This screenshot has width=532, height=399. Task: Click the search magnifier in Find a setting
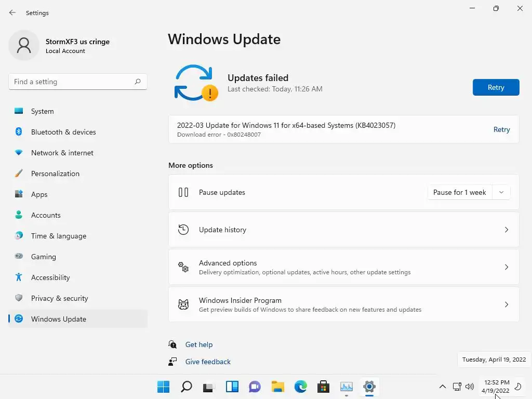click(137, 82)
